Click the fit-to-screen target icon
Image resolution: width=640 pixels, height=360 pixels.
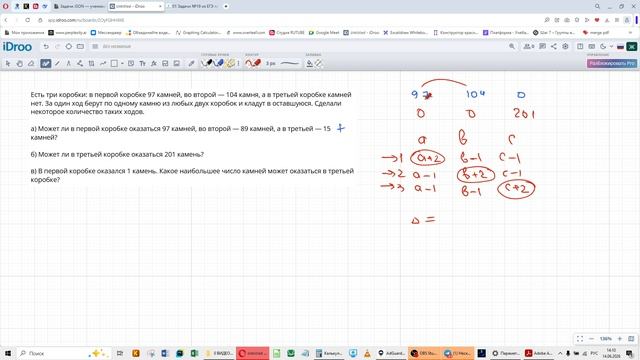(69, 47)
